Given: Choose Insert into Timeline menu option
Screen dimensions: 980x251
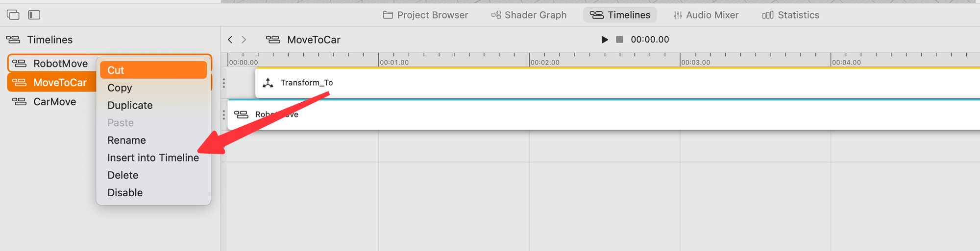Looking at the screenshot, I should pos(153,158).
